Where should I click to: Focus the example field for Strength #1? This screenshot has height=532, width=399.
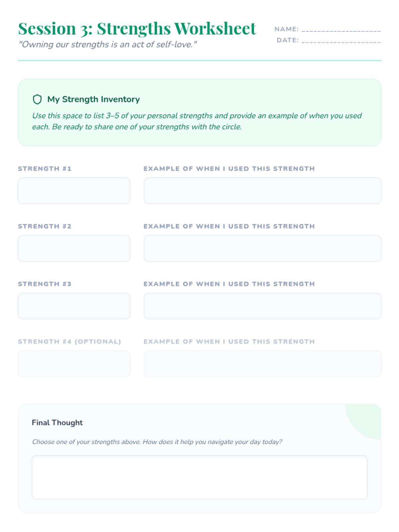262,191
